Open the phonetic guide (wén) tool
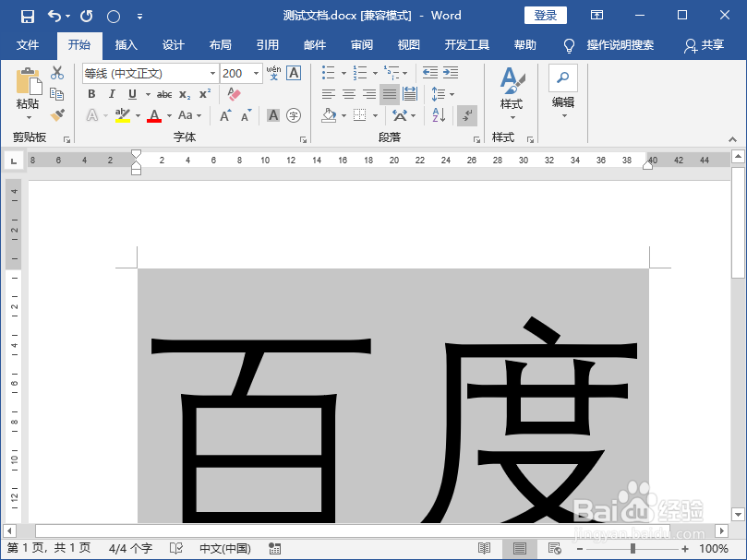Image resolution: width=747 pixels, height=560 pixels. [273, 73]
